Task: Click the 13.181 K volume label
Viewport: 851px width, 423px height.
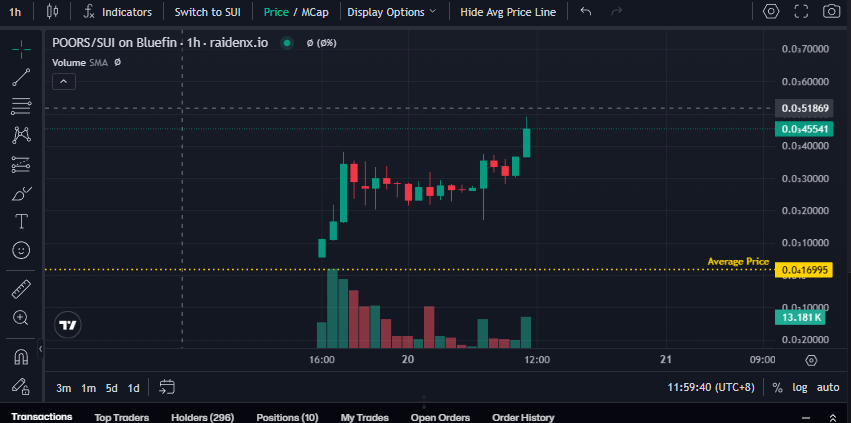Action: 800,318
